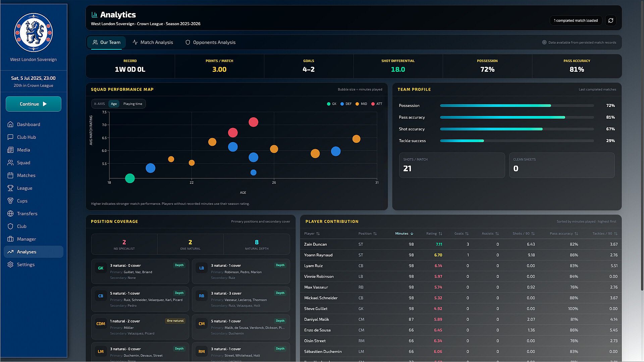
Task: Go to Media newspaper icon
Action: [10, 150]
